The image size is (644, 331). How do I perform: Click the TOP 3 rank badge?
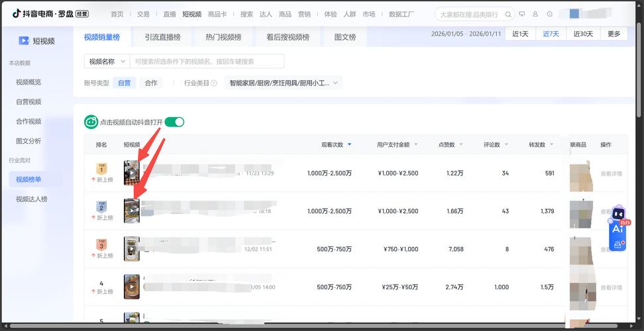click(x=101, y=244)
